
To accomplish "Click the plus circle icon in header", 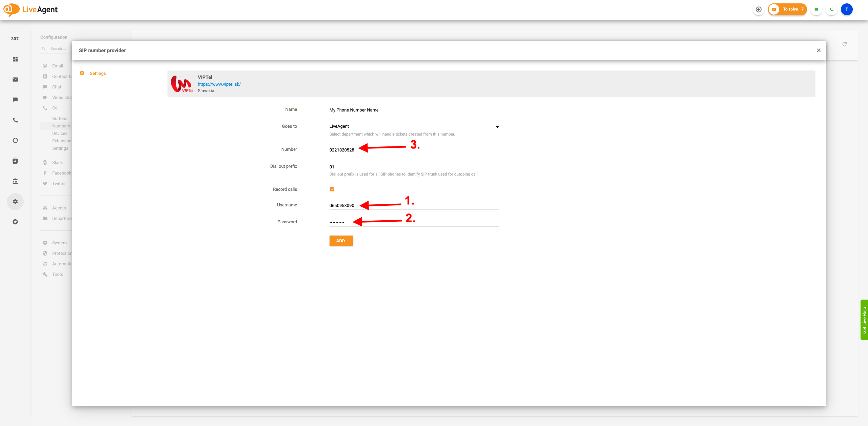I will point(758,9).
